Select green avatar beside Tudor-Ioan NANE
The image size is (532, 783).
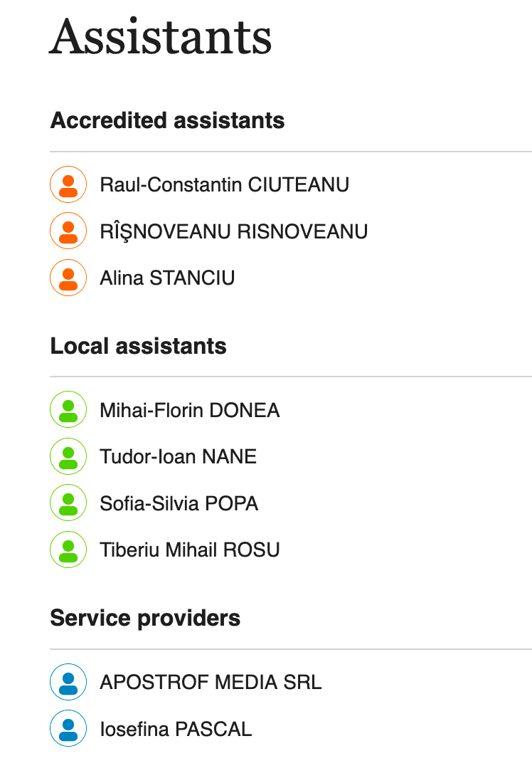click(68, 456)
